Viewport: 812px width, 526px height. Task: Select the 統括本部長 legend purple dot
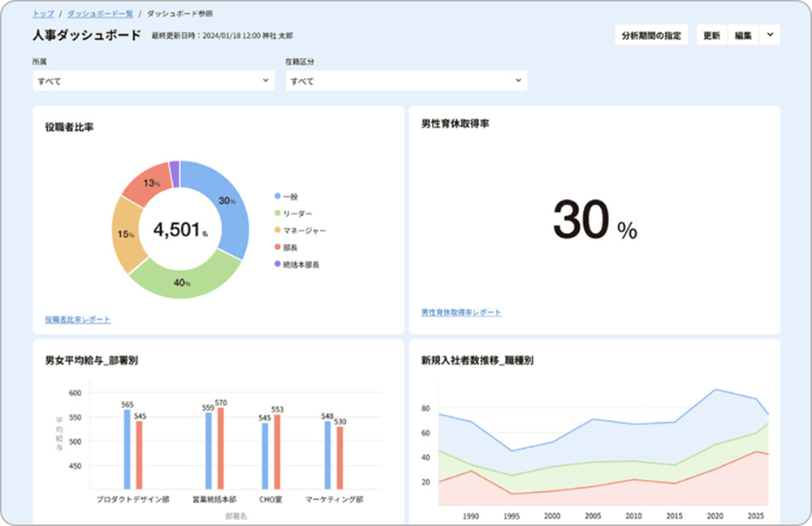coord(277,265)
